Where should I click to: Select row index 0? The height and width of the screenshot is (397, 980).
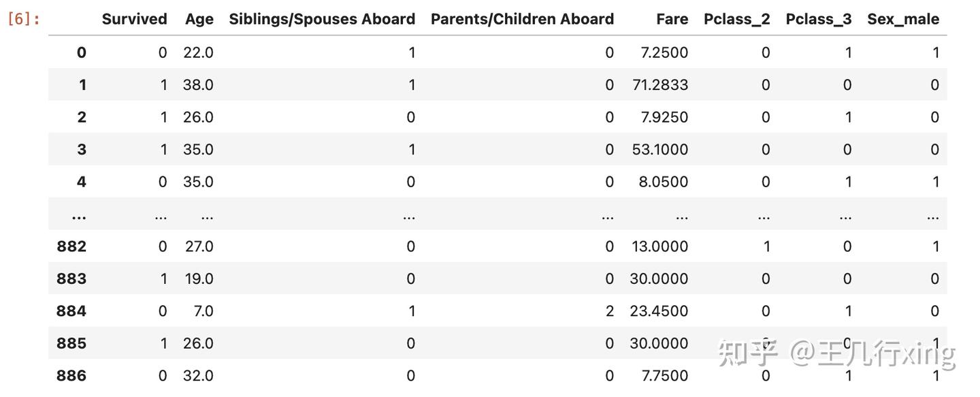tap(81, 52)
